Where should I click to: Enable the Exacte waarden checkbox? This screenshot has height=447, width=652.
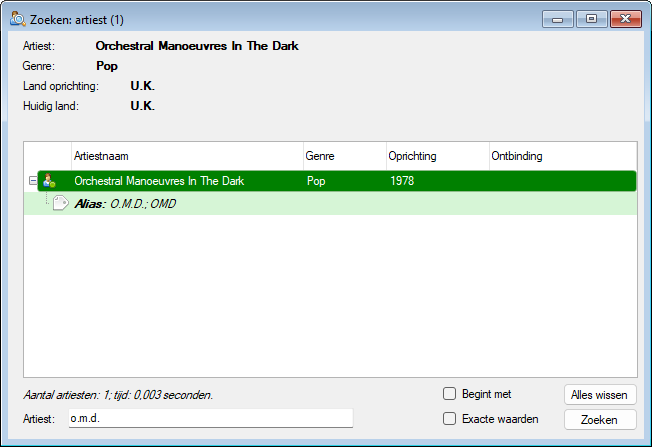point(449,419)
